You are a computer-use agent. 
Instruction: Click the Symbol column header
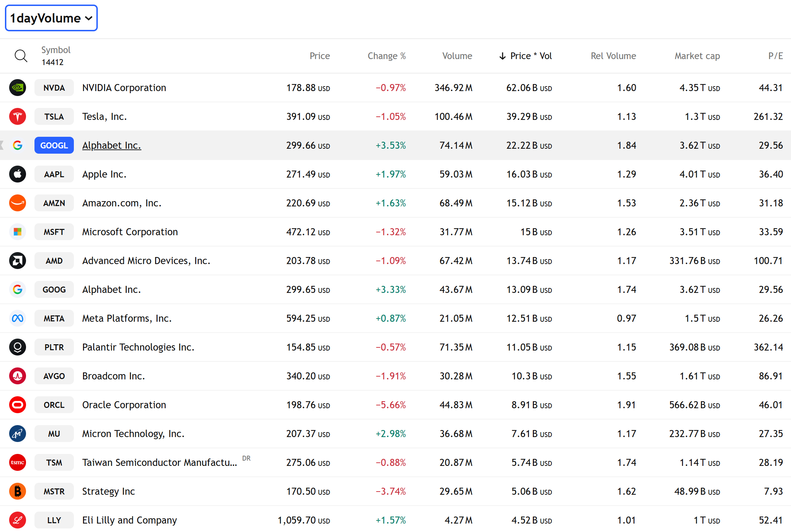click(56, 50)
